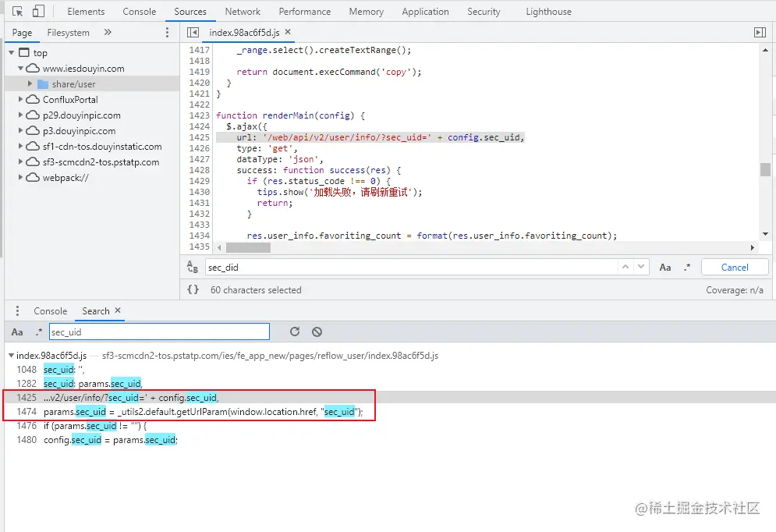Expand the p29.douyinpic.com domain node
Viewport: 776px width, 532px height.
[x=20, y=115]
